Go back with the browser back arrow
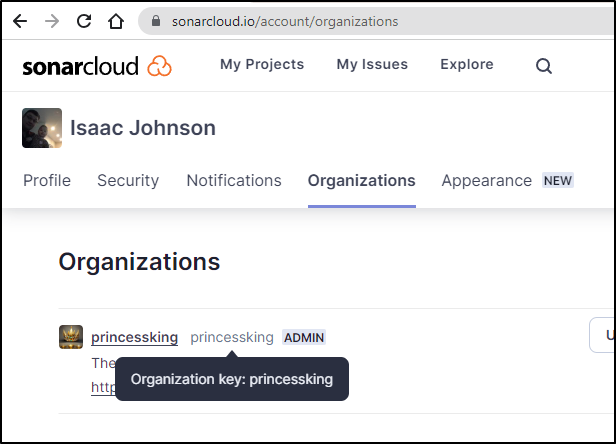 [20, 21]
